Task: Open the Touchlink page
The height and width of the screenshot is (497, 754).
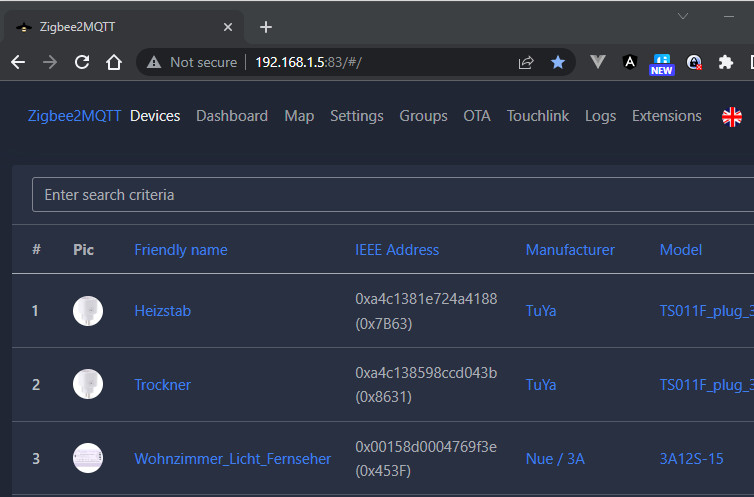Action: [x=538, y=116]
